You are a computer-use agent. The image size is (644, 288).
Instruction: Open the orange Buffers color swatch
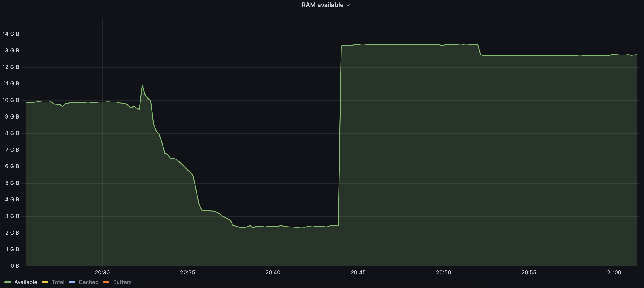click(x=106, y=282)
